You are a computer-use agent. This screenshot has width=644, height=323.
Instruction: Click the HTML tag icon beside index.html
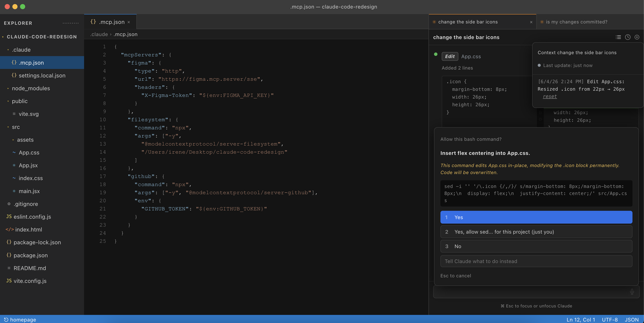pyautogui.click(x=10, y=230)
